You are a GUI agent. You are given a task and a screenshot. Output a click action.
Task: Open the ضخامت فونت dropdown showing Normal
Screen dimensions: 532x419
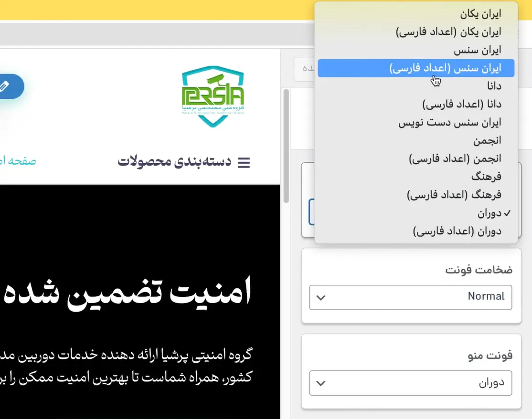(410, 297)
